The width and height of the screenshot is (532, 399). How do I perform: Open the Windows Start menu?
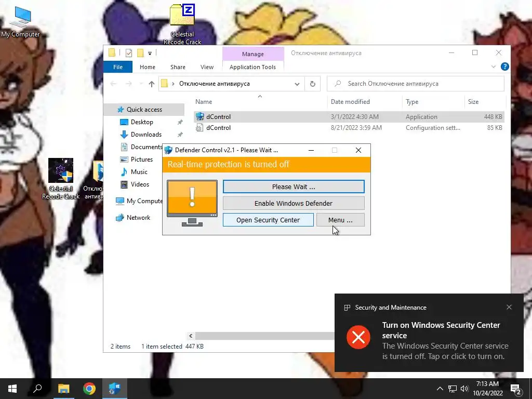pyautogui.click(x=12, y=389)
